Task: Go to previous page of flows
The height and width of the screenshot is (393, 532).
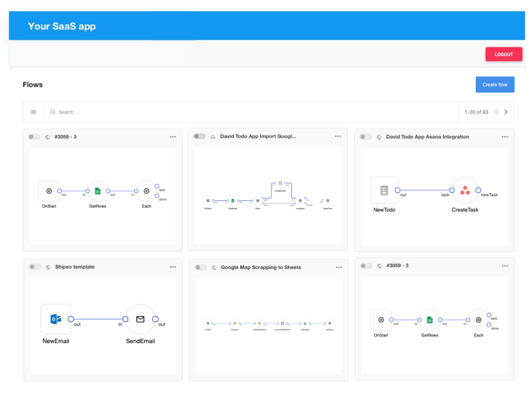Action: 496,112
